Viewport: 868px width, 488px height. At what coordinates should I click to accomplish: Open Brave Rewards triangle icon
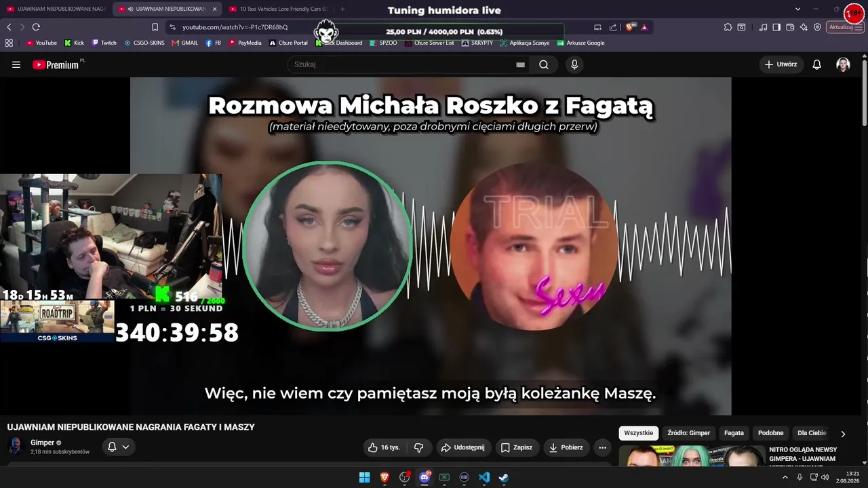644,27
